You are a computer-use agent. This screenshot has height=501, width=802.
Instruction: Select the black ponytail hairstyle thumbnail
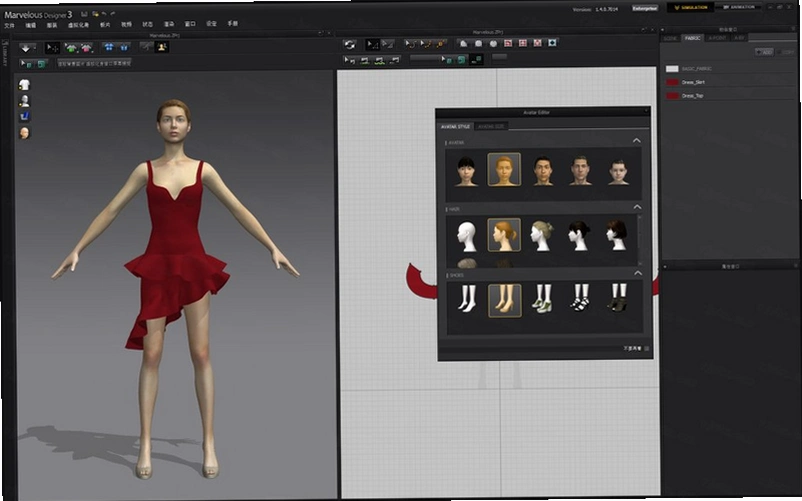(580, 236)
